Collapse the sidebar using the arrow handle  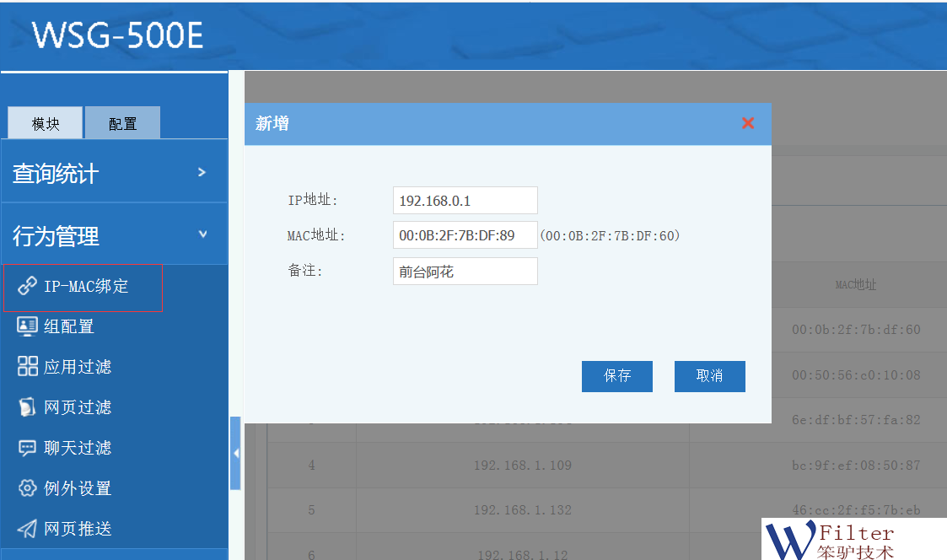click(x=235, y=454)
